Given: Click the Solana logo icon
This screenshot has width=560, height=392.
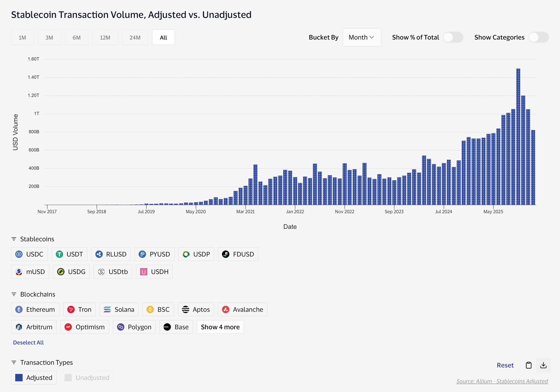Looking at the screenshot, I should pyautogui.click(x=107, y=309).
